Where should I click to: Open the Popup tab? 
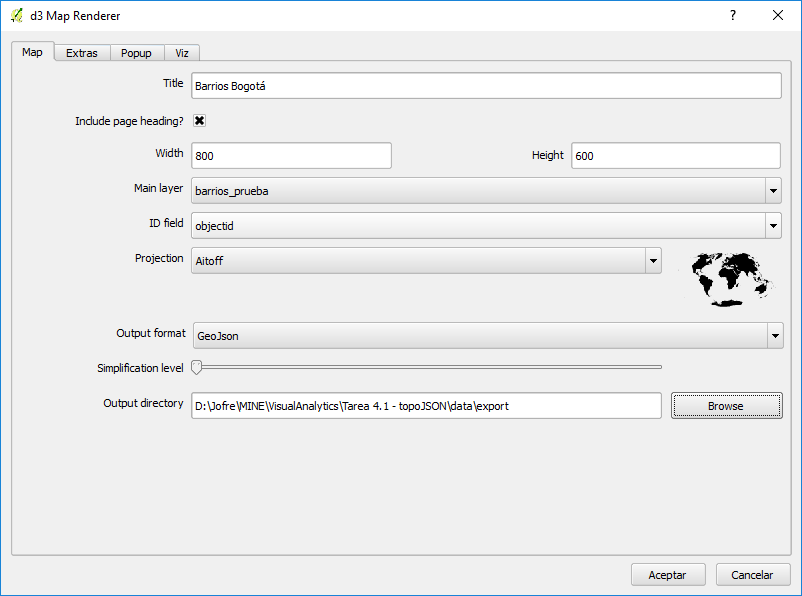[x=136, y=53]
